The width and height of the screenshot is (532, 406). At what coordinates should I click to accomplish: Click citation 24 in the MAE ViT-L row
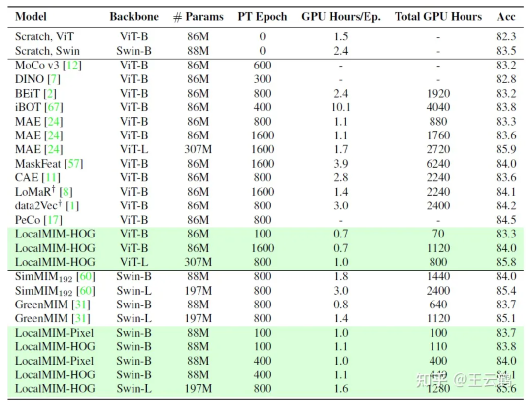click(54, 149)
